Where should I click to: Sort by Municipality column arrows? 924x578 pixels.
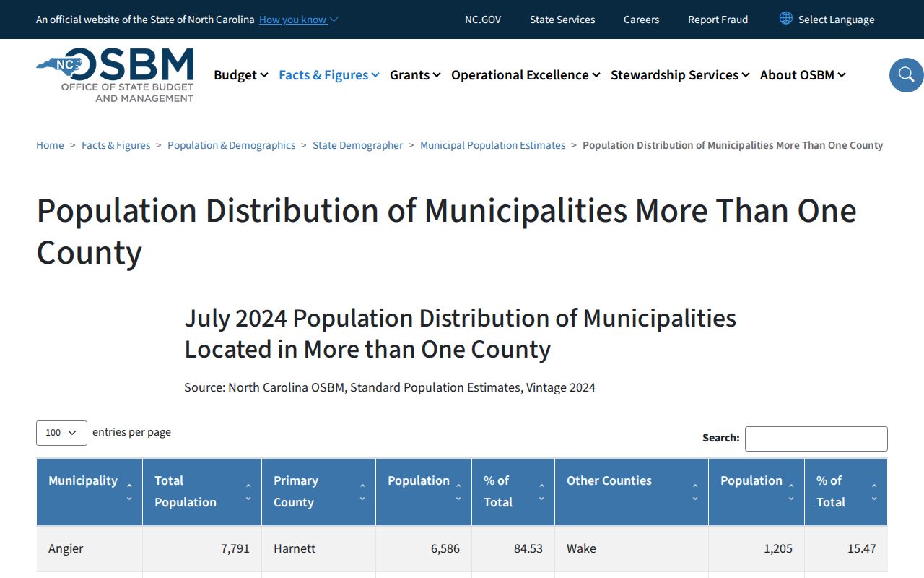point(129,492)
